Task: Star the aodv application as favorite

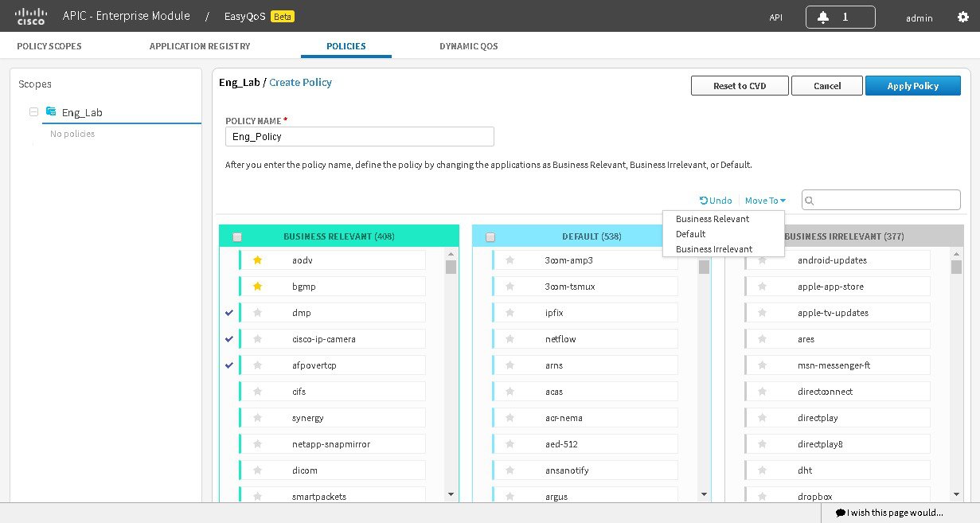Action: pyautogui.click(x=258, y=260)
